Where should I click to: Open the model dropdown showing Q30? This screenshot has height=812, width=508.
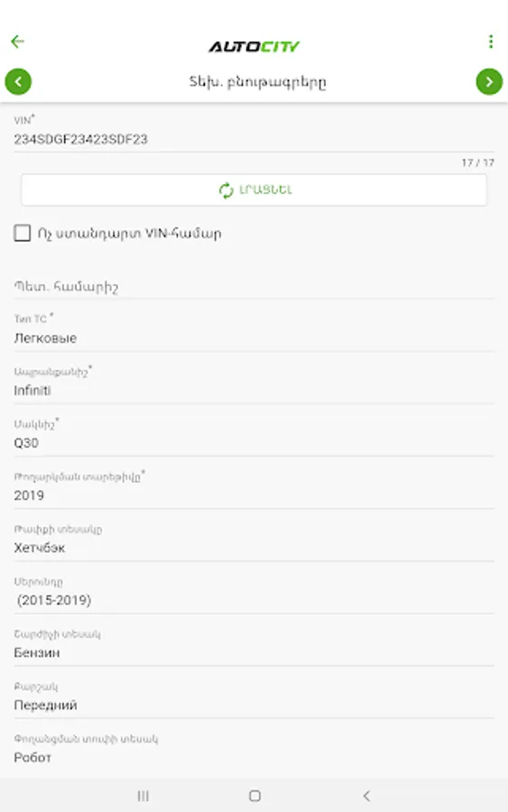tap(254, 437)
